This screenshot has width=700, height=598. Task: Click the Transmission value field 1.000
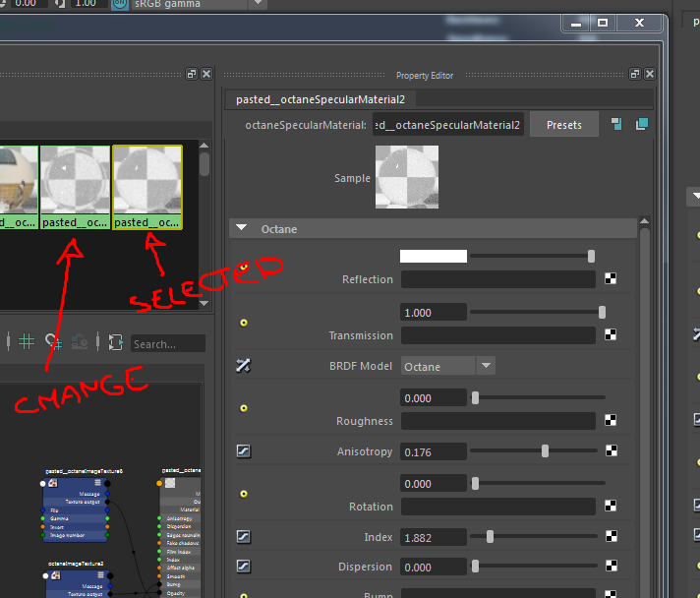click(434, 312)
